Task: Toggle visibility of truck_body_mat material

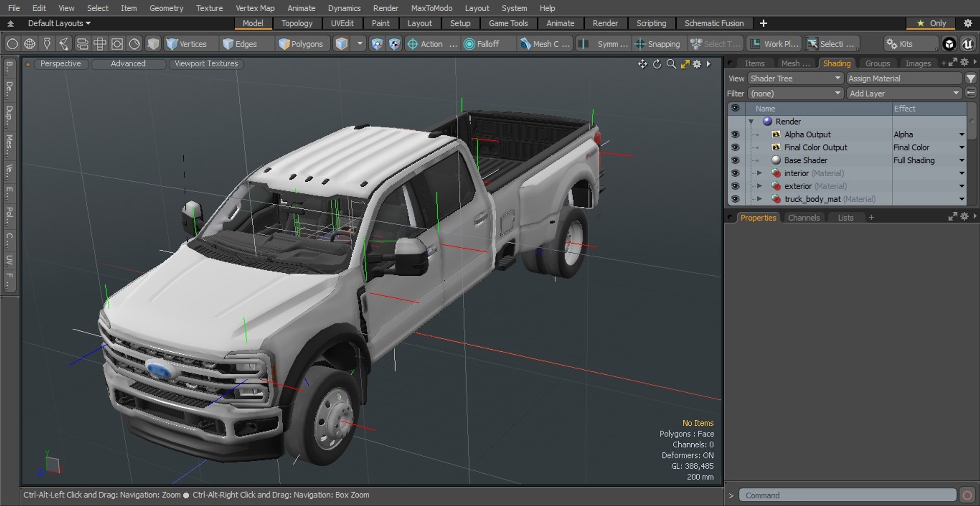Action: pos(735,199)
